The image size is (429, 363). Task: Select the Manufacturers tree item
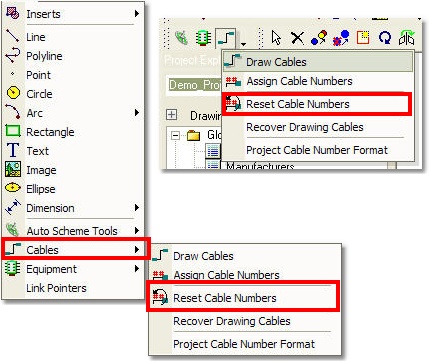pos(260,166)
